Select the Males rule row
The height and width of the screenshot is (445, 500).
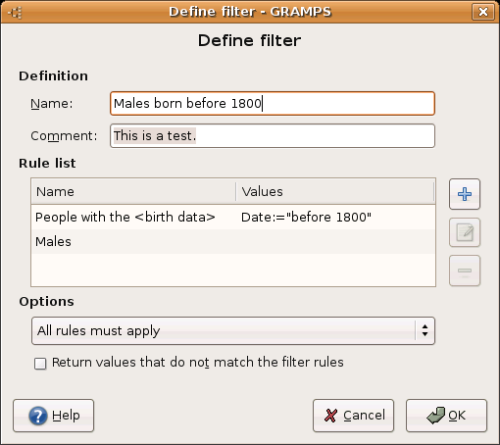tap(233, 241)
